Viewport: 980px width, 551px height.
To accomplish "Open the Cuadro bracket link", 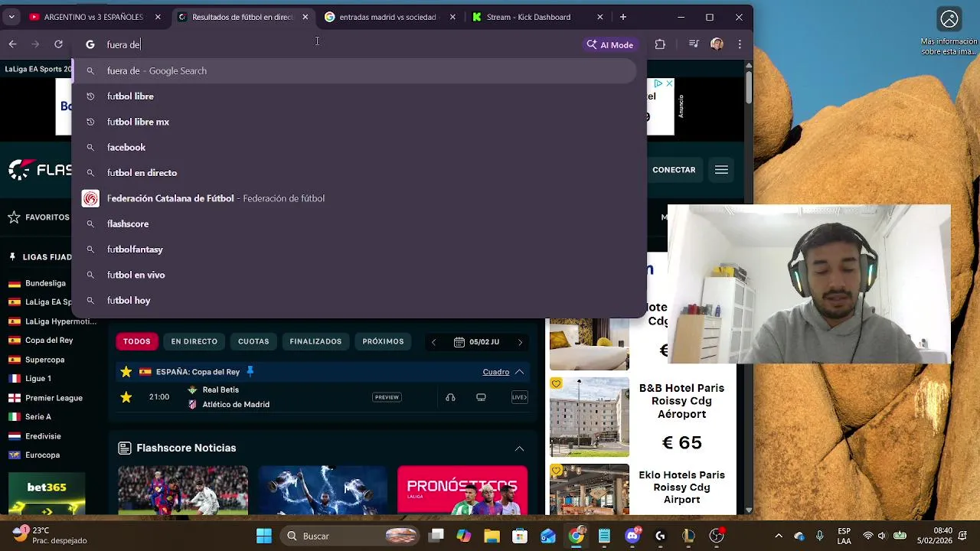I will 495,372.
